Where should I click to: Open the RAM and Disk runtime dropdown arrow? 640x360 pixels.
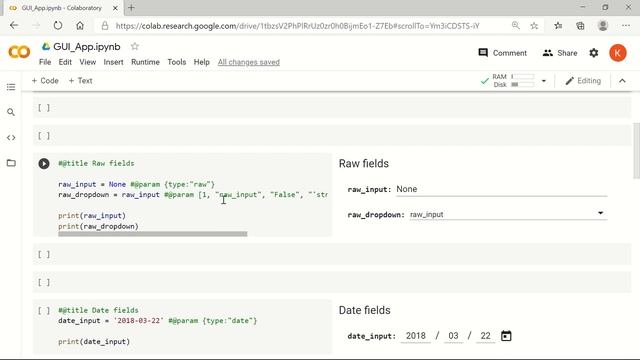(544, 81)
